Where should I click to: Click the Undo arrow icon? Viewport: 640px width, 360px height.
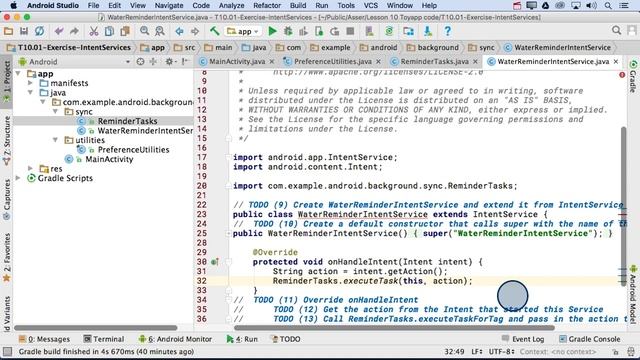[59, 31]
